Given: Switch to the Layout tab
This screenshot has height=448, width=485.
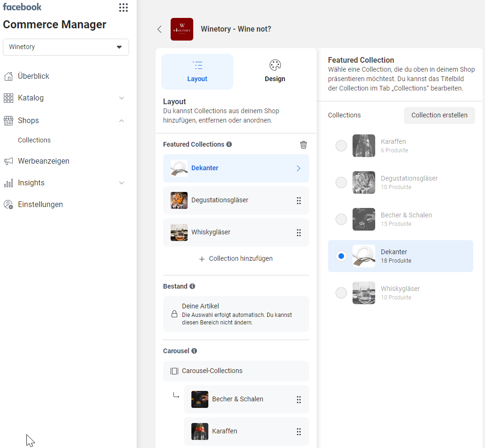Looking at the screenshot, I should (197, 72).
